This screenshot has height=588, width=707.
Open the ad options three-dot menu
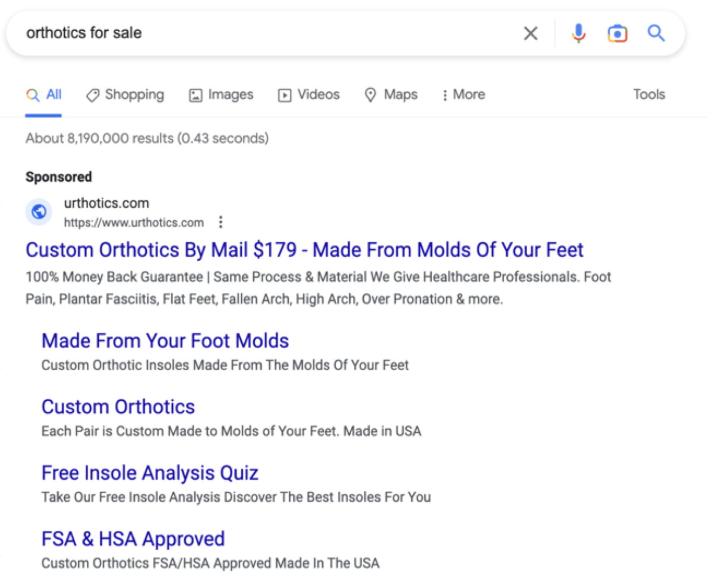pyautogui.click(x=220, y=222)
